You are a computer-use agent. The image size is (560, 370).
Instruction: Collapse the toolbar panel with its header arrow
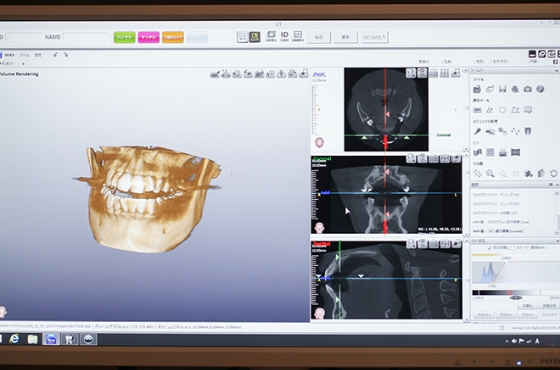tap(556, 71)
